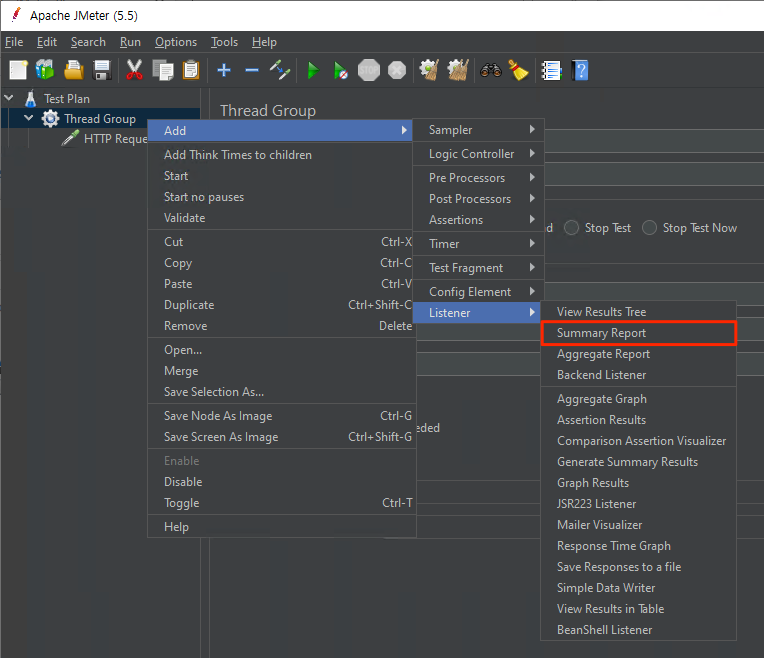The height and width of the screenshot is (658, 764).
Task: Select Aggregate Graph entry
Action: point(638,399)
